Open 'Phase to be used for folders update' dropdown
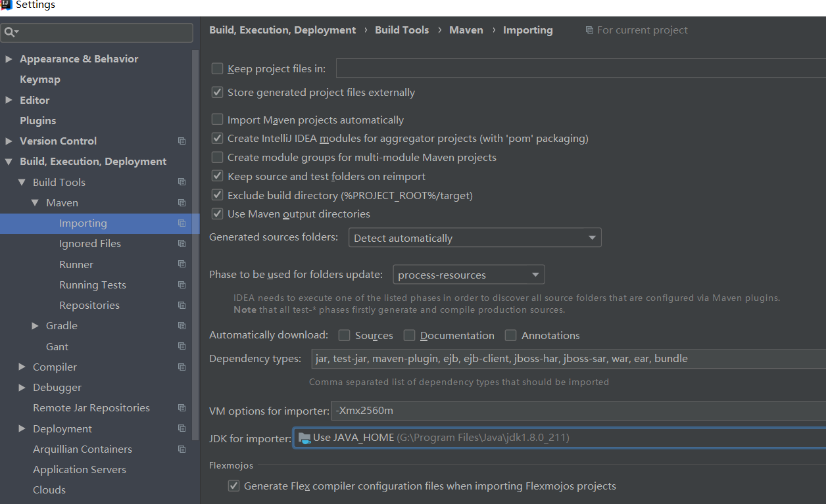826x504 pixels. (468, 275)
